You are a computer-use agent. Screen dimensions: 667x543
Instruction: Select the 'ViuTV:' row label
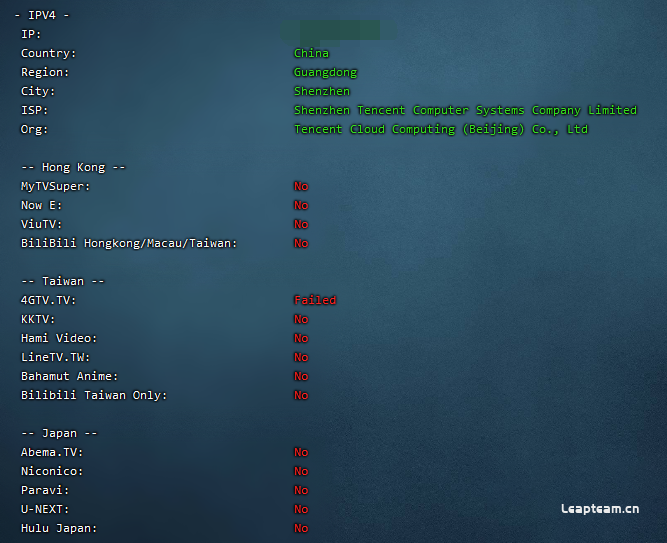(x=42, y=224)
